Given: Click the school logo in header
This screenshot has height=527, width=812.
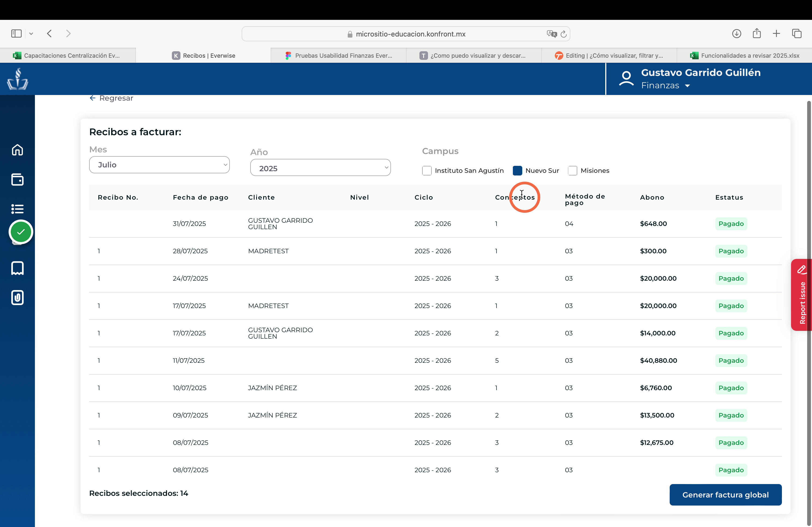Looking at the screenshot, I should click(x=17, y=79).
